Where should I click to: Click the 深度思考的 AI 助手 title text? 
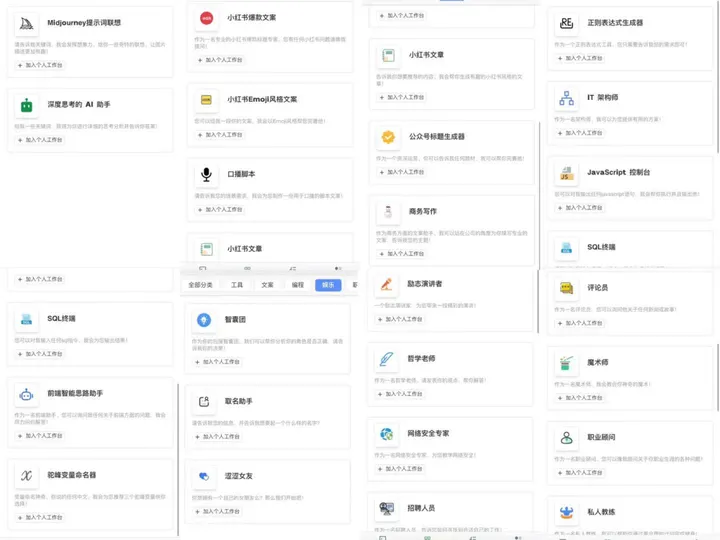[79, 105]
